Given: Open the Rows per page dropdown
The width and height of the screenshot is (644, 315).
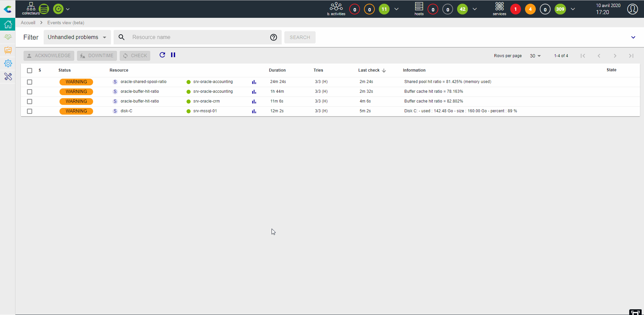Looking at the screenshot, I should [535, 56].
